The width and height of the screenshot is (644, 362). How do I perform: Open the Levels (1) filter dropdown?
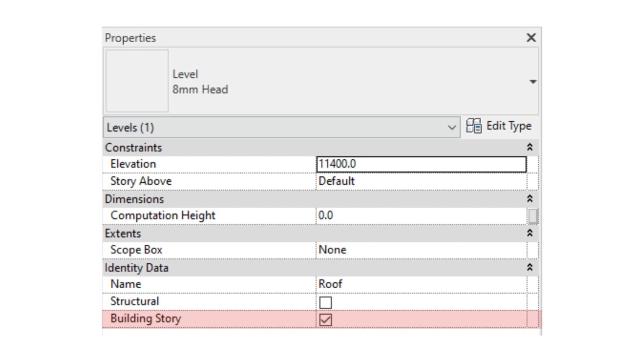pos(452,128)
